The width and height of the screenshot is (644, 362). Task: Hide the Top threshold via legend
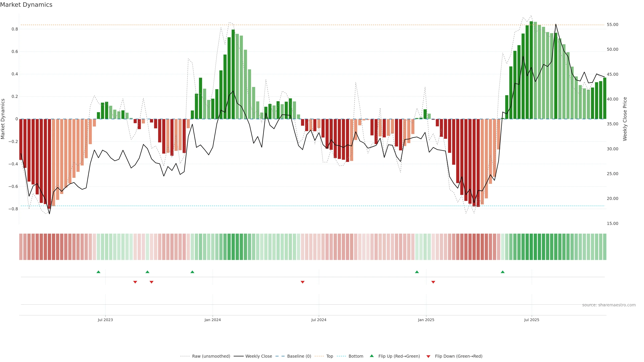point(330,356)
